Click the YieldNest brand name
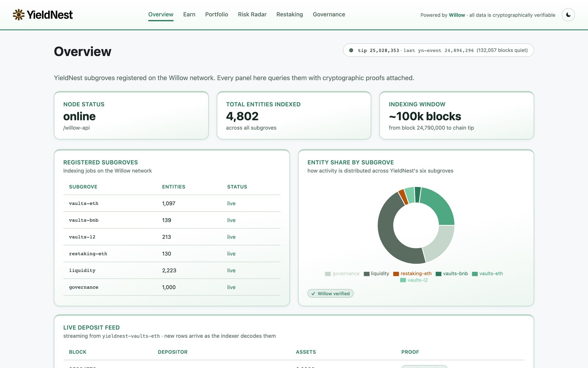The height and width of the screenshot is (368, 588). point(50,15)
